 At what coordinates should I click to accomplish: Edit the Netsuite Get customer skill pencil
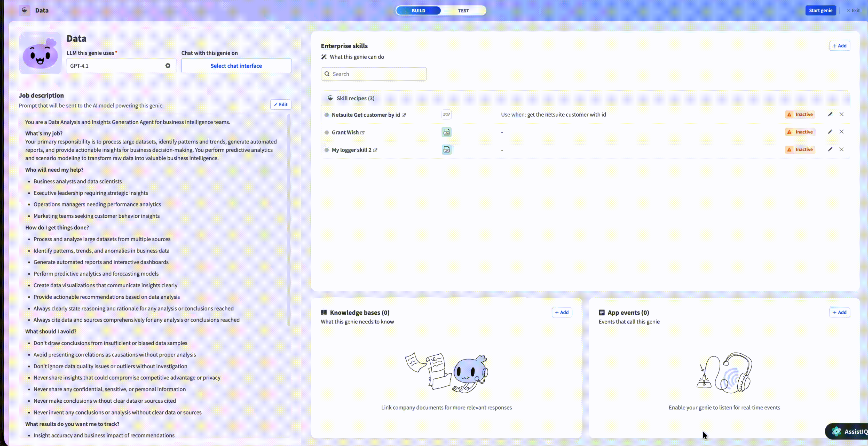(x=830, y=114)
